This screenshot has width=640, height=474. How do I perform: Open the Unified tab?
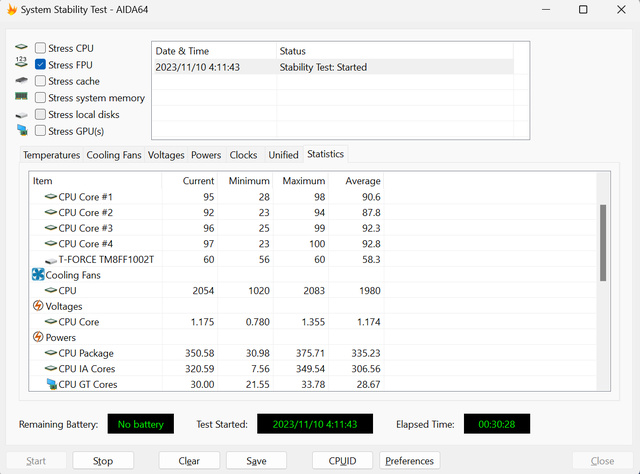tap(283, 155)
